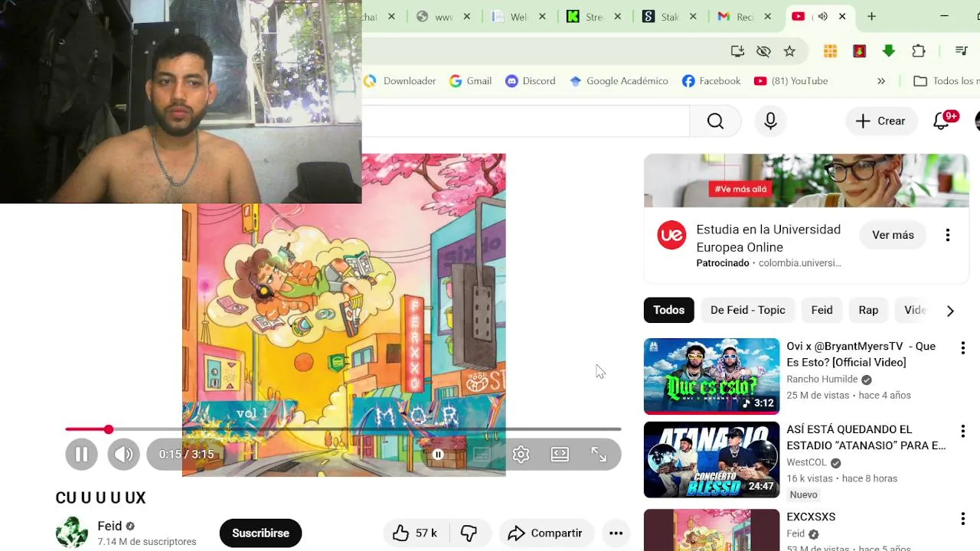The height and width of the screenshot is (551, 980).
Task: Click the orange grid extension icon
Action: [x=830, y=51]
